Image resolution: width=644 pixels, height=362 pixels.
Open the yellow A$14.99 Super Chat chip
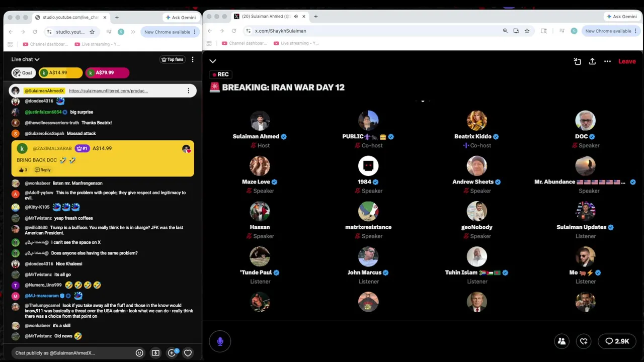point(60,73)
